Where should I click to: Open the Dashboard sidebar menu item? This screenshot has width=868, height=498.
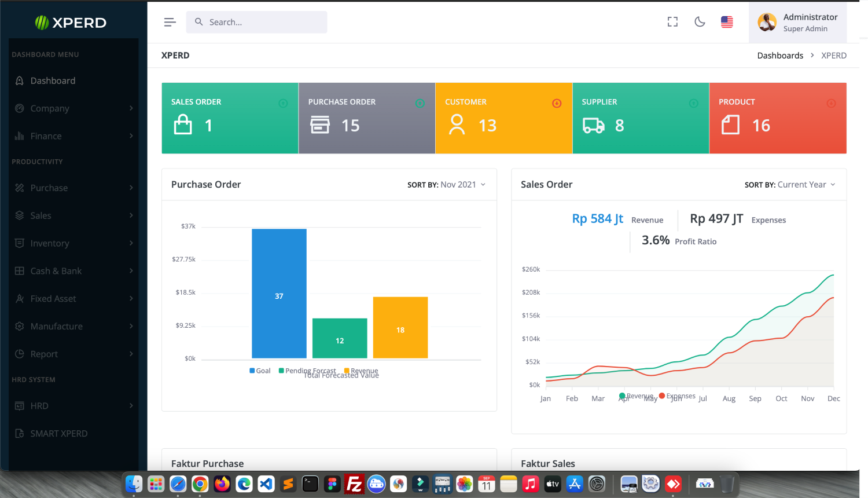coord(53,80)
